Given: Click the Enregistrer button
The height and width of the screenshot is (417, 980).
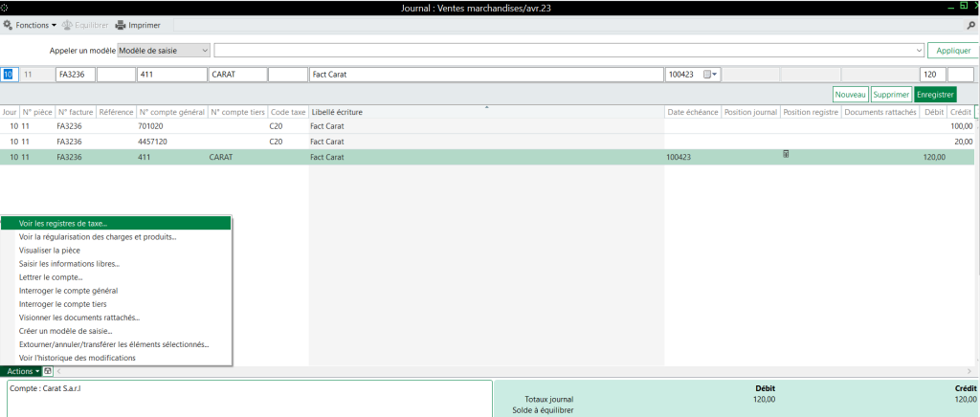Looking at the screenshot, I should click(934, 95).
